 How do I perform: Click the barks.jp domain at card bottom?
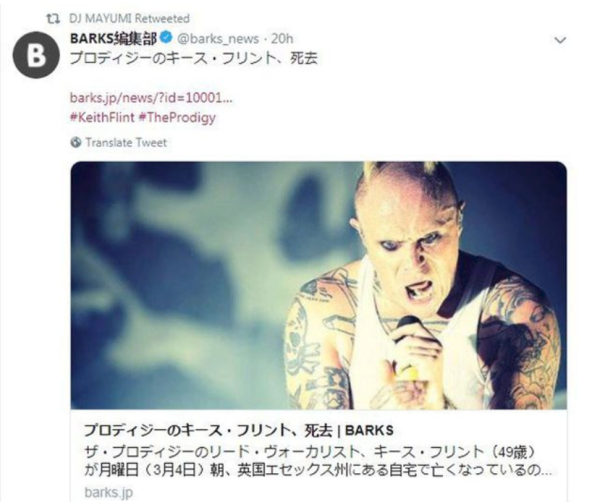(x=108, y=492)
